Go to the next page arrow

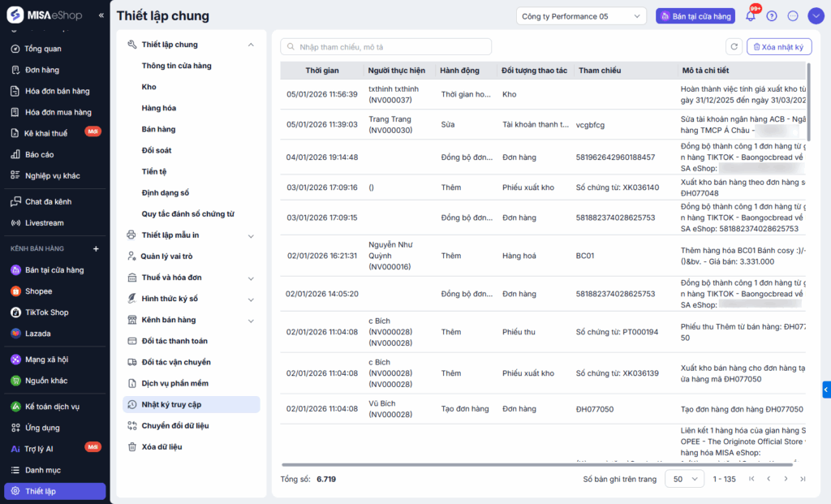[x=786, y=479]
